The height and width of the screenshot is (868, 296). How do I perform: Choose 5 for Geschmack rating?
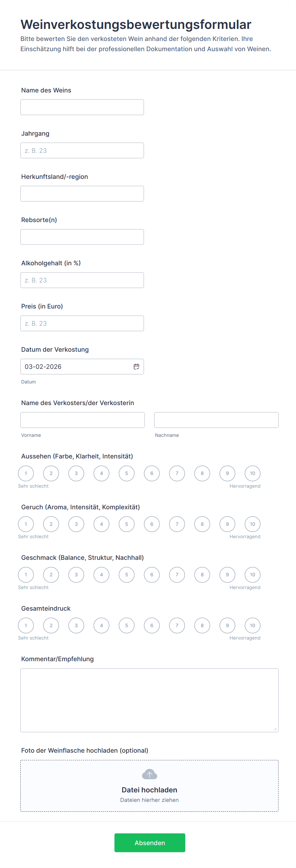(127, 574)
